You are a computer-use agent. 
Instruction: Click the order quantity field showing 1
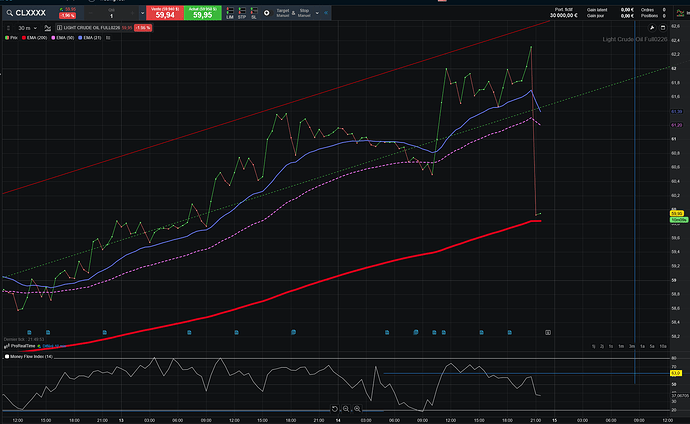point(110,15)
